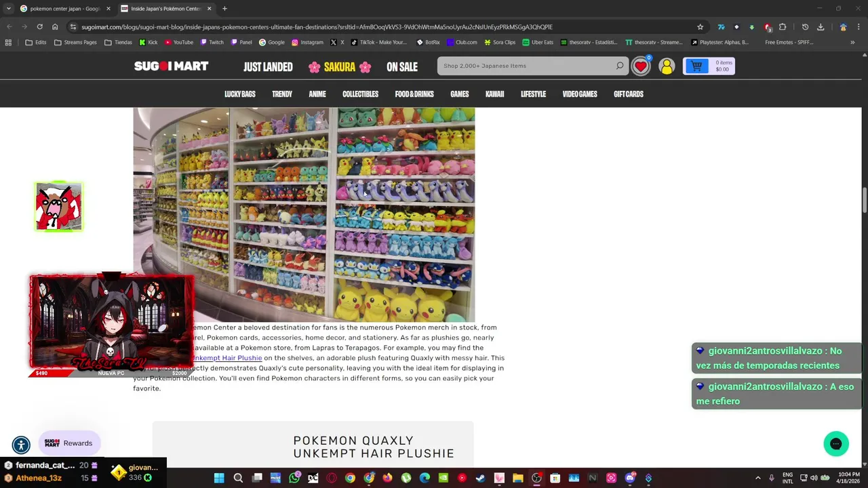The width and height of the screenshot is (868, 488).
Task: Open Steam from the taskbar
Action: point(481,478)
